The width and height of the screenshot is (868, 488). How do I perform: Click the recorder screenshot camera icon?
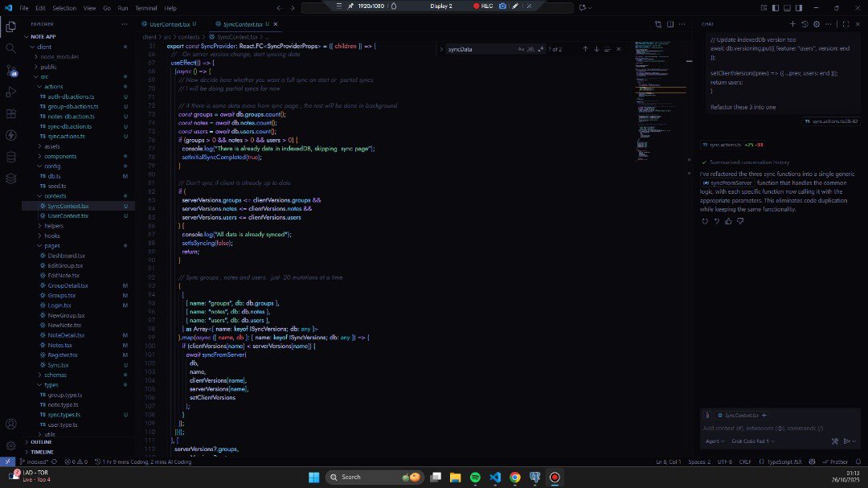502,6
